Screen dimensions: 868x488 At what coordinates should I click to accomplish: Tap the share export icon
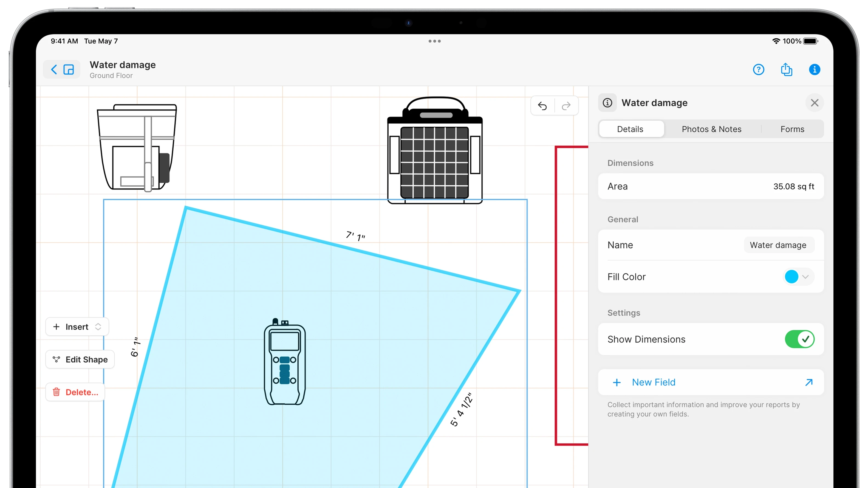click(x=786, y=70)
